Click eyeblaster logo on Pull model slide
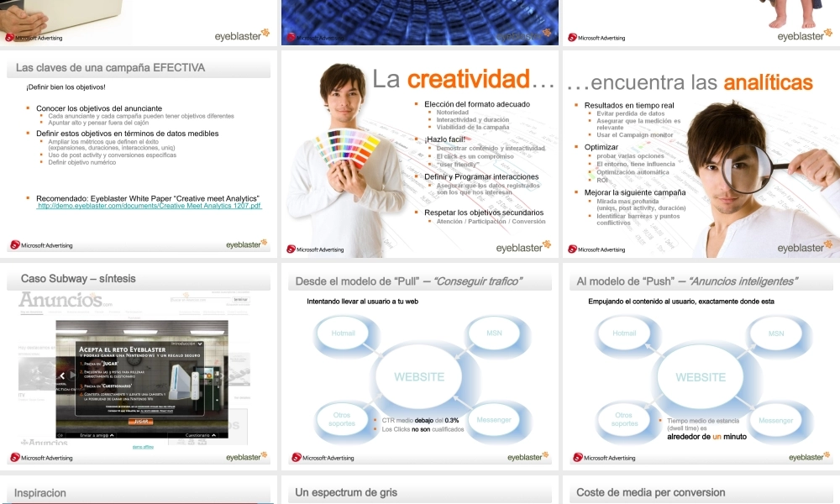Screen dimensions: 840x504 [x=529, y=457]
